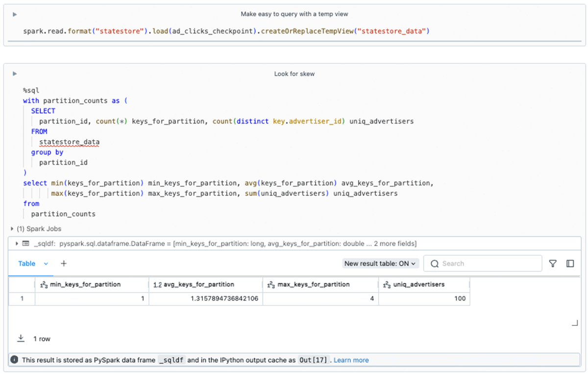Screen dimensions: 588x374
Task: Toggle 'New result table: ON' setting
Action: pyautogui.click(x=380, y=264)
